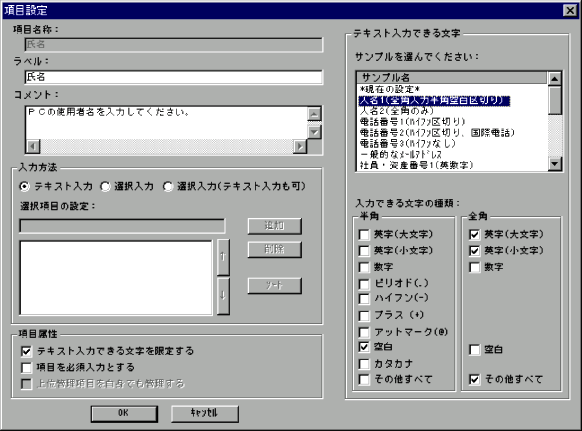Click the OK button
Screen dimensions: 582x431
pos(124,413)
